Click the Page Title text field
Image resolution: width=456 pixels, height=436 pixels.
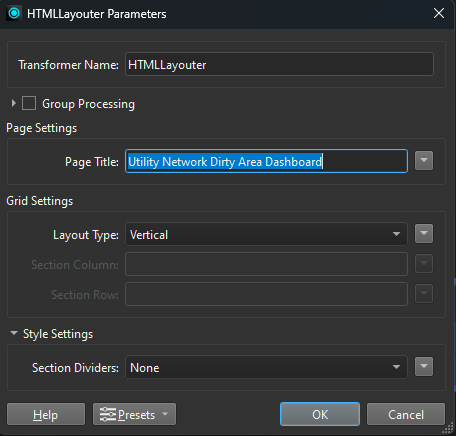pyautogui.click(x=266, y=161)
